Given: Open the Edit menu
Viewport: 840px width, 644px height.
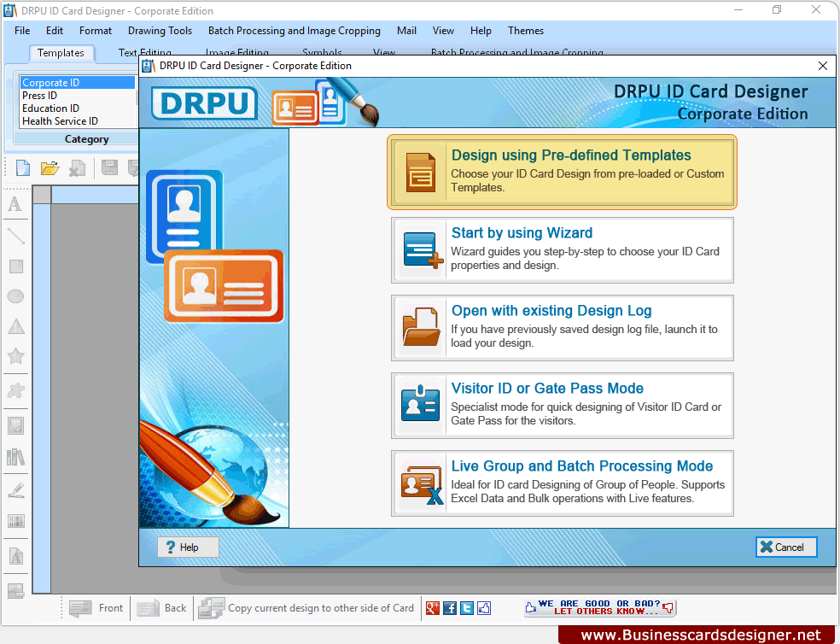Looking at the screenshot, I should pos(54,31).
